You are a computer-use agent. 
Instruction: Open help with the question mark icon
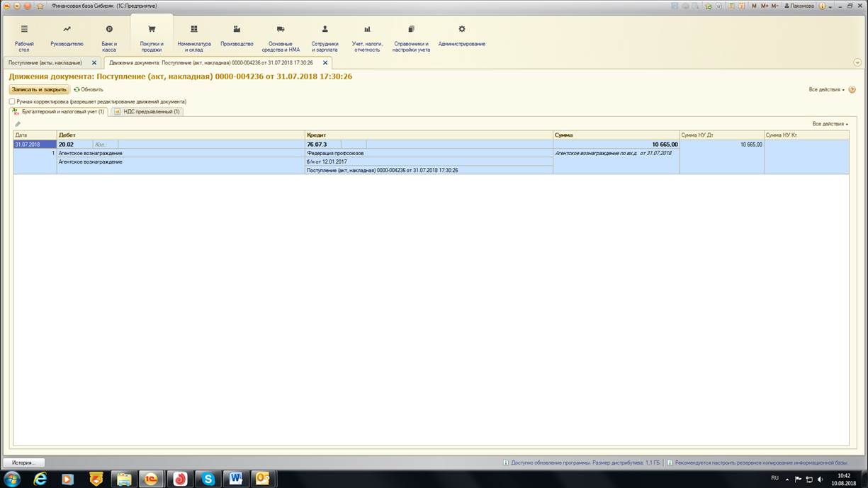click(x=852, y=90)
